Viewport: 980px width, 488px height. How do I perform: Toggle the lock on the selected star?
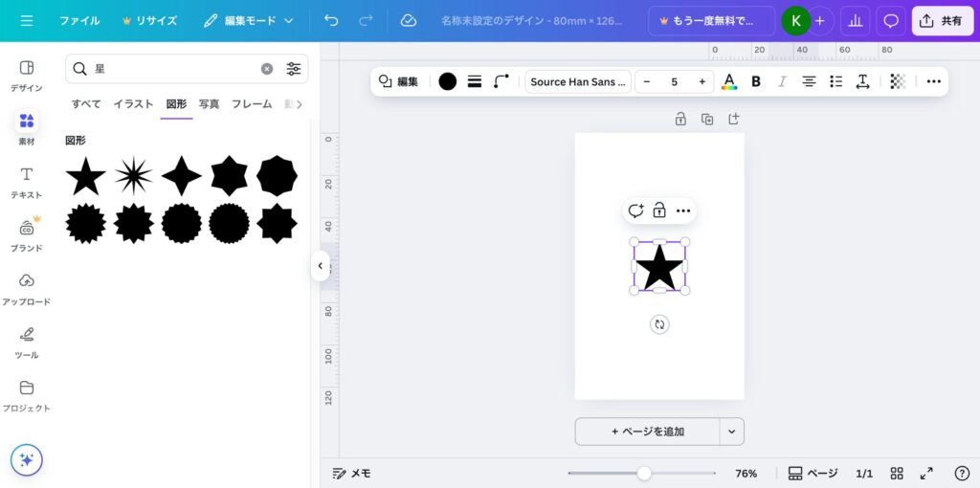[x=659, y=211]
